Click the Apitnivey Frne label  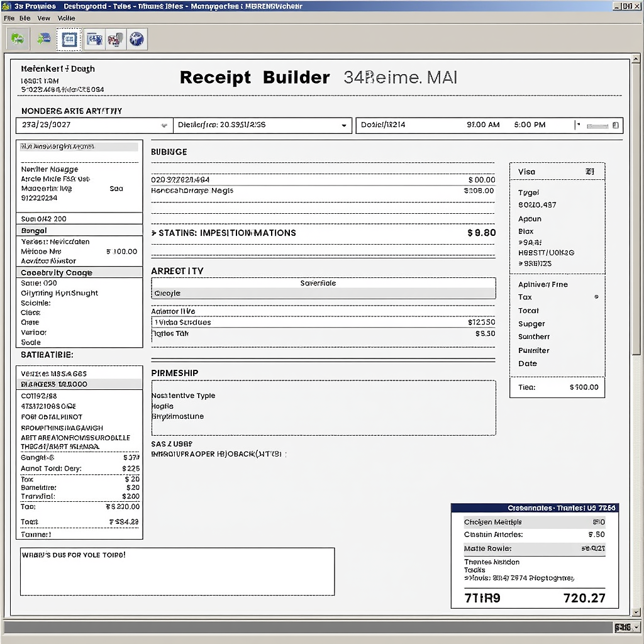coord(543,284)
